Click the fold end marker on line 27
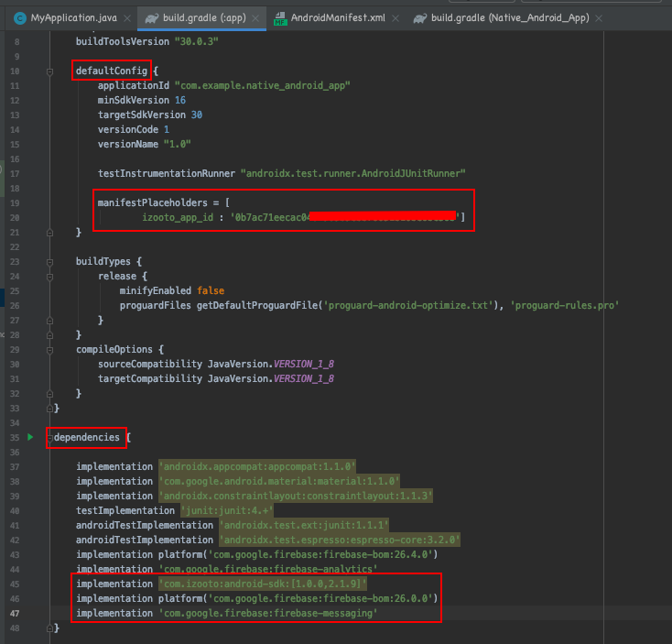672x644 pixels. coord(49,321)
